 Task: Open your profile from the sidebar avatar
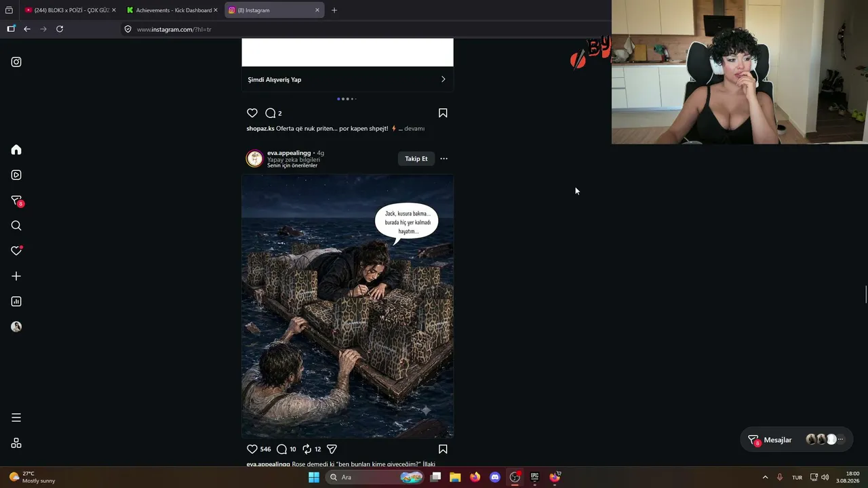[x=16, y=327]
